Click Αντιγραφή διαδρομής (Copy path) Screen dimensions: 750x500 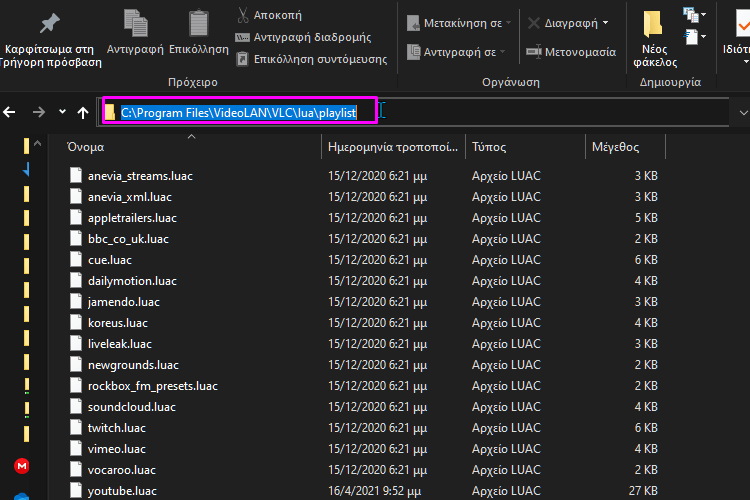pos(303,37)
